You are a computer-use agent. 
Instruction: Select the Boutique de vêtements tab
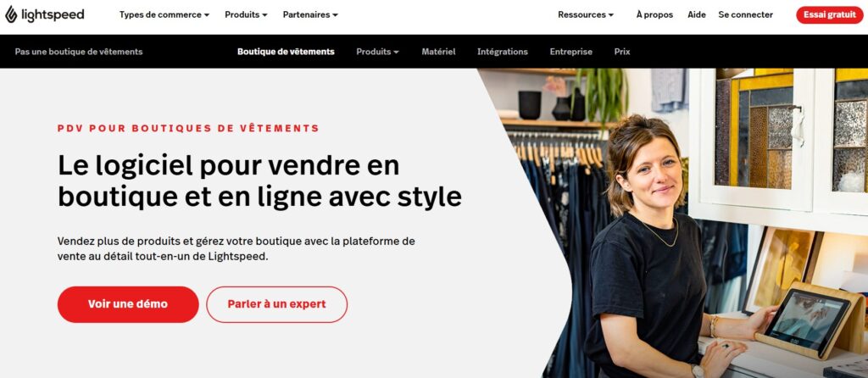286,52
